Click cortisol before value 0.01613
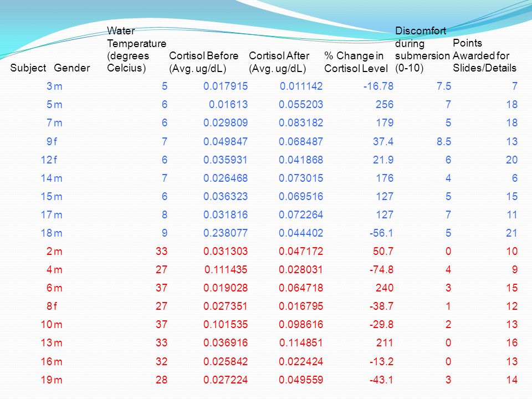Image resolution: width=532 pixels, height=399 pixels. (x=228, y=105)
